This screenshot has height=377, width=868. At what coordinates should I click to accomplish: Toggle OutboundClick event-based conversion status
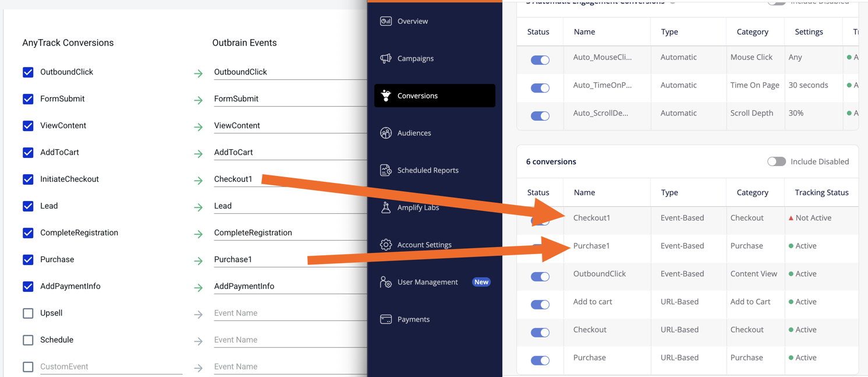click(540, 277)
